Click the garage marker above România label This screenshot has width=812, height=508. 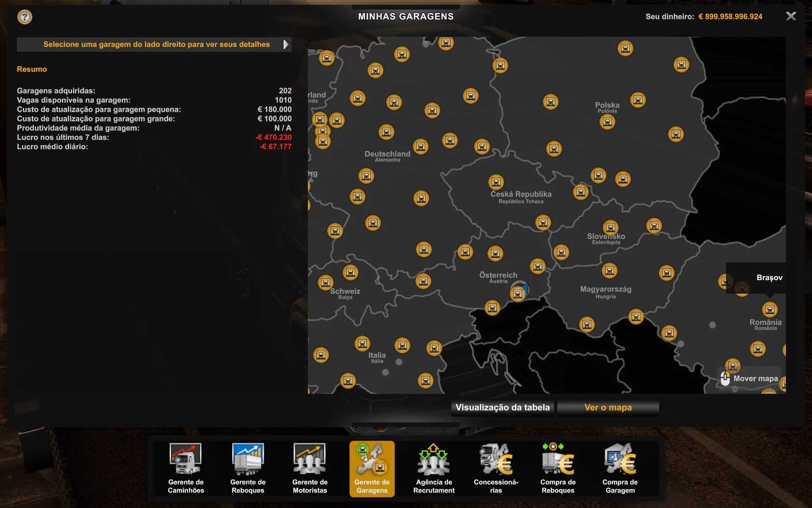769,309
